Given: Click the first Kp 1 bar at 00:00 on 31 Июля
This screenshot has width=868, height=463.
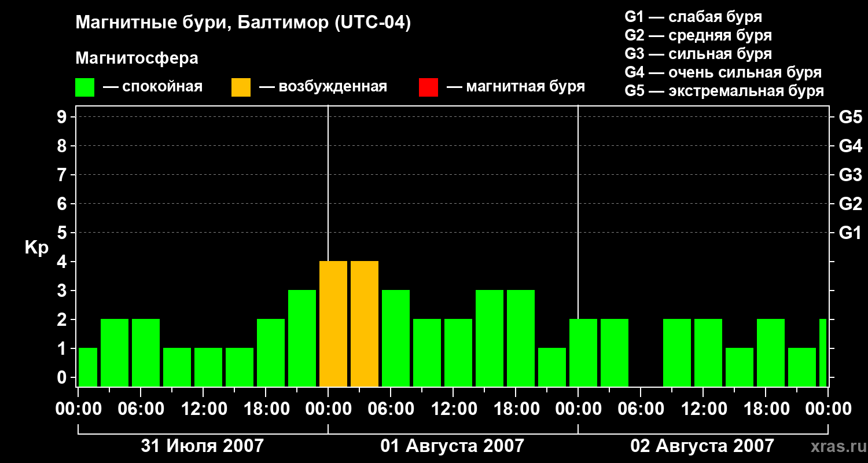Looking at the screenshot, I should click(88, 367).
